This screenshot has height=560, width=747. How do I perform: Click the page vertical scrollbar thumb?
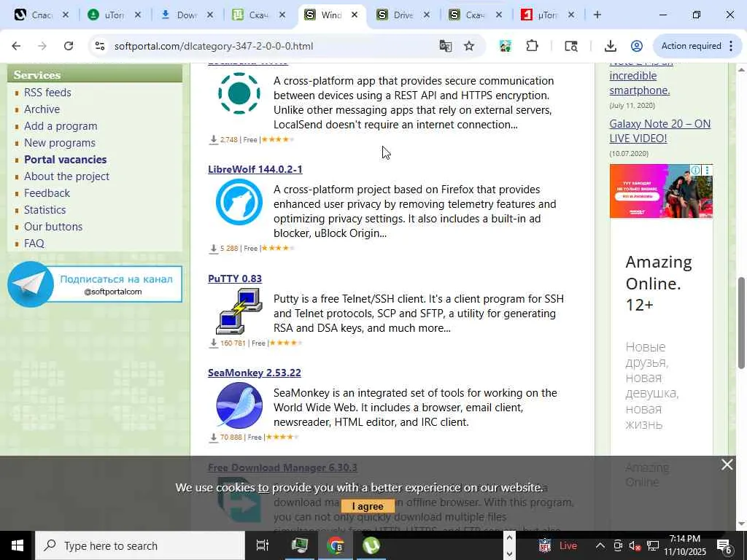[741, 323]
